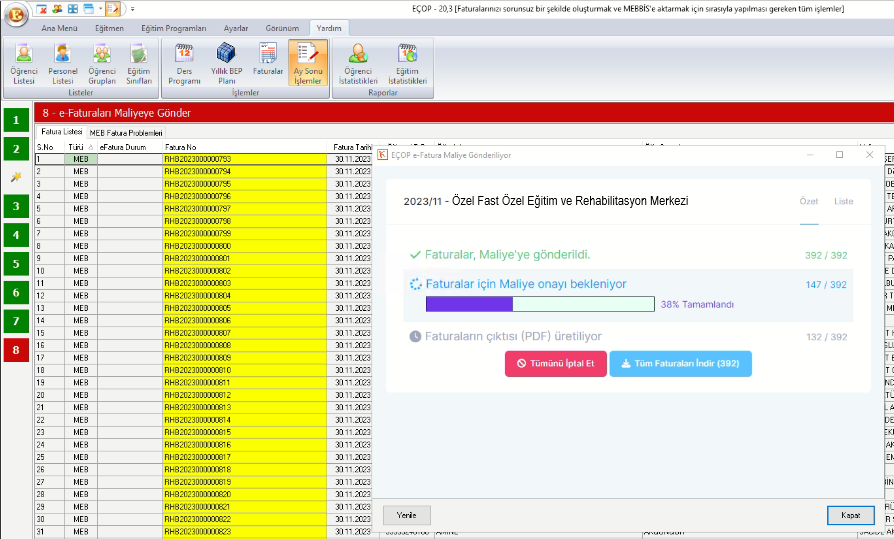894x539 pixels.
Task: Click Ay Sonu İşlemler ribbon button
Action: 308,64
